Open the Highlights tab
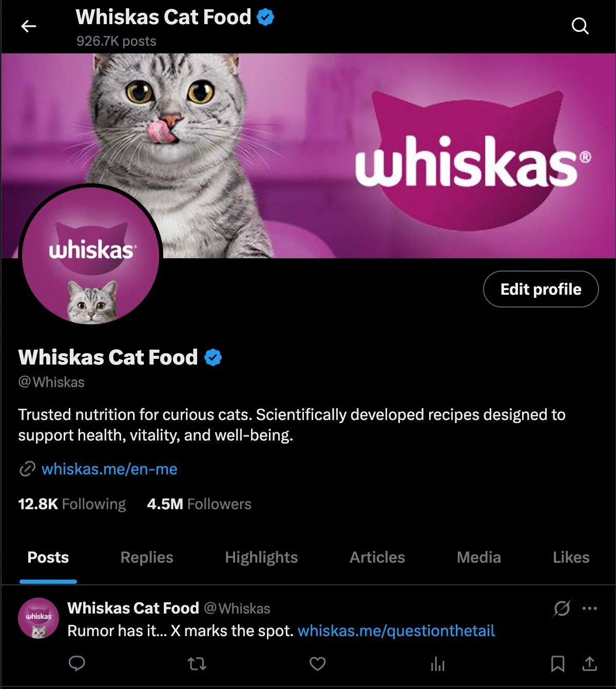This screenshot has height=689, width=616. pos(261,558)
